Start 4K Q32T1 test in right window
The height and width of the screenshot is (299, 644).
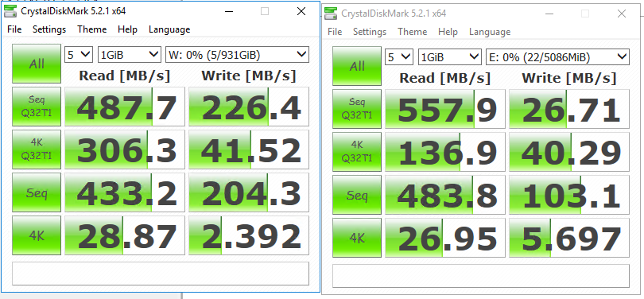357,152
